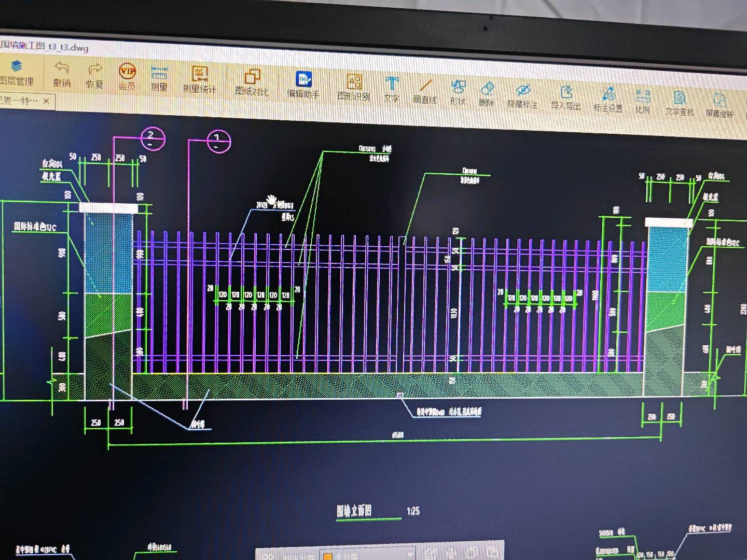747x560 pixels.
Task: Toggle 隐藏标注 to hide annotations
Action: pos(522,96)
